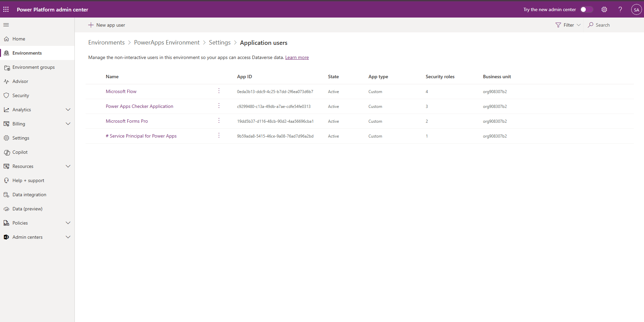Click the Analytics chart icon
644x322 pixels.
[6, 110]
